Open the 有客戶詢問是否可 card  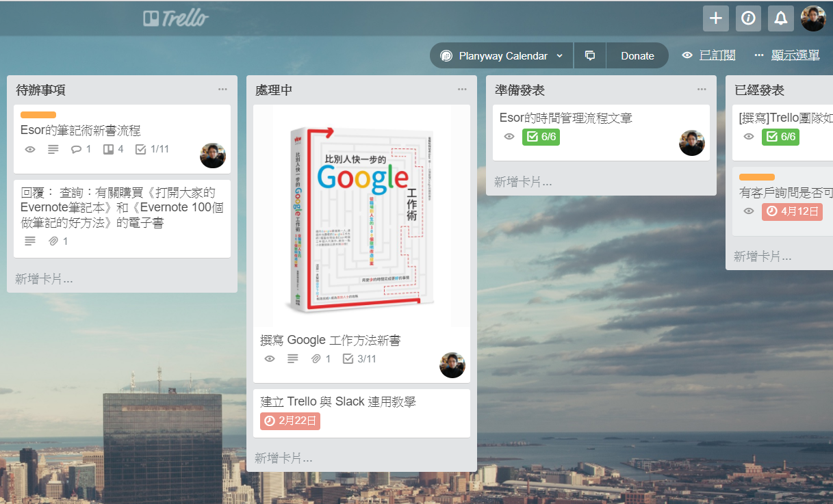pyautogui.click(x=782, y=202)
